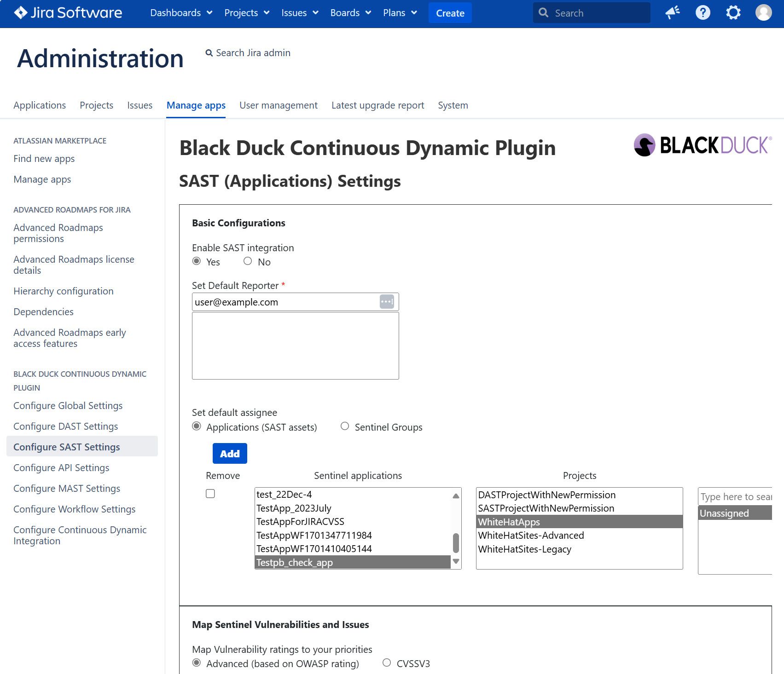The image size is (784, 674).
Task: Open the Plans dropdown menu
Action: pos(400,13)
